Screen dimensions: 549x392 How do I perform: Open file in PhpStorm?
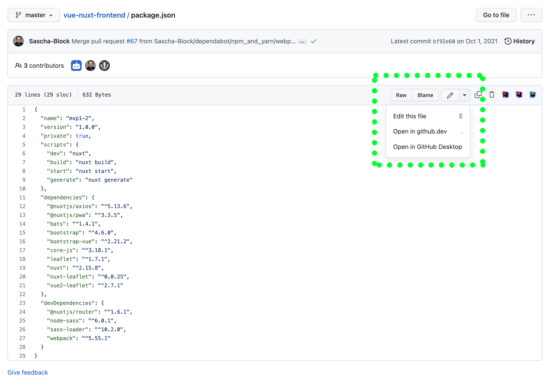coord(519,95)
